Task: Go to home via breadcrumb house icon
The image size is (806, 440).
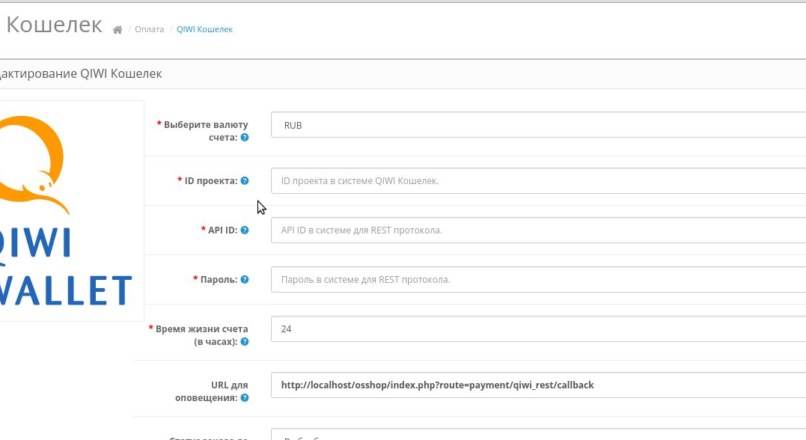Action: tap(118, 29)
